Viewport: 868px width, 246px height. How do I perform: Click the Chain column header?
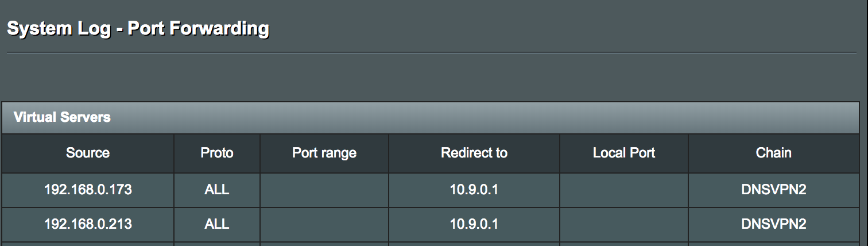pos(774,153)
